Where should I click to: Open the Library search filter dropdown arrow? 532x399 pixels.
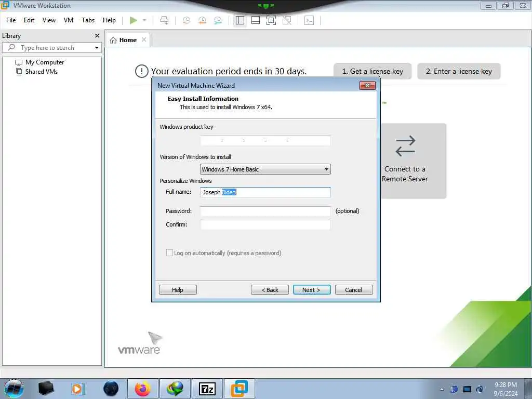point(97,48)
